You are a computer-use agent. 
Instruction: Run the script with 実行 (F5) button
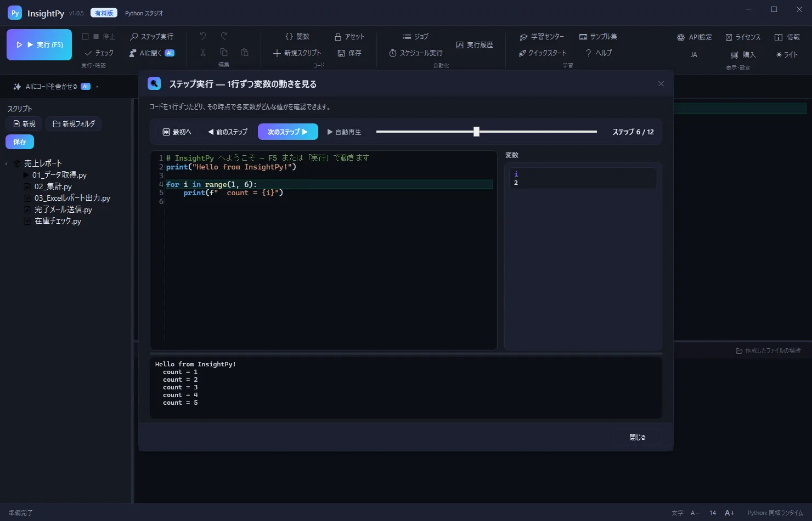[39, 44]
